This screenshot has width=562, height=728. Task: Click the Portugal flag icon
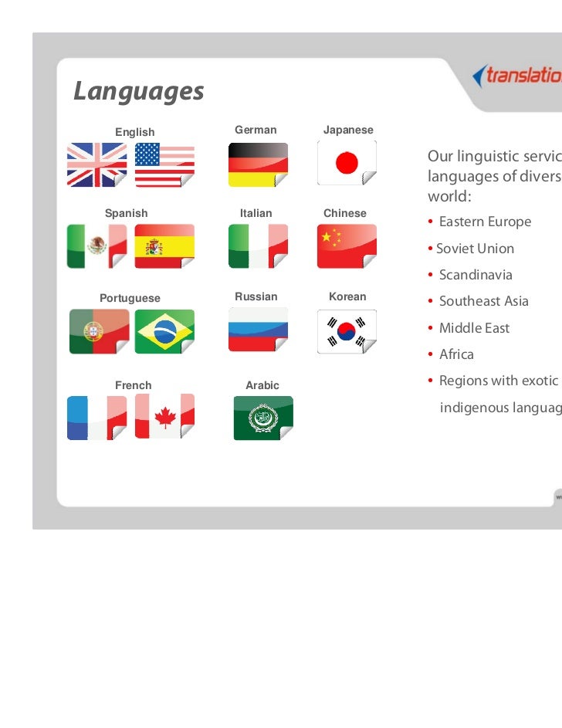(x=100, y=331)
